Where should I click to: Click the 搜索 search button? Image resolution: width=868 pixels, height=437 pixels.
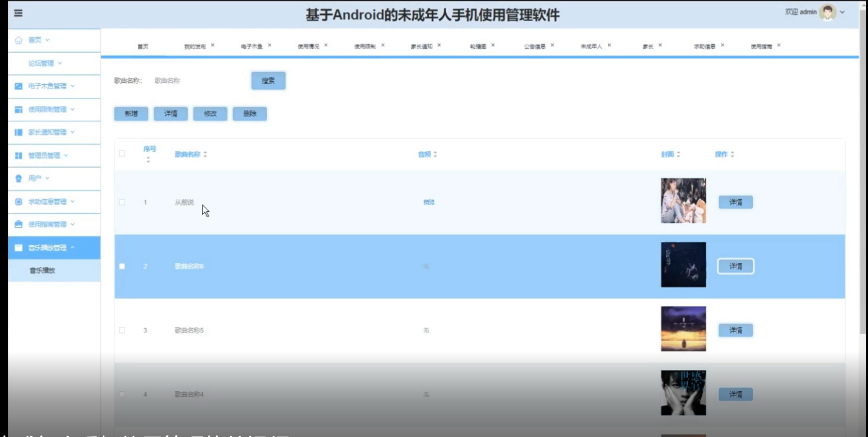click(x=268, y=80)
